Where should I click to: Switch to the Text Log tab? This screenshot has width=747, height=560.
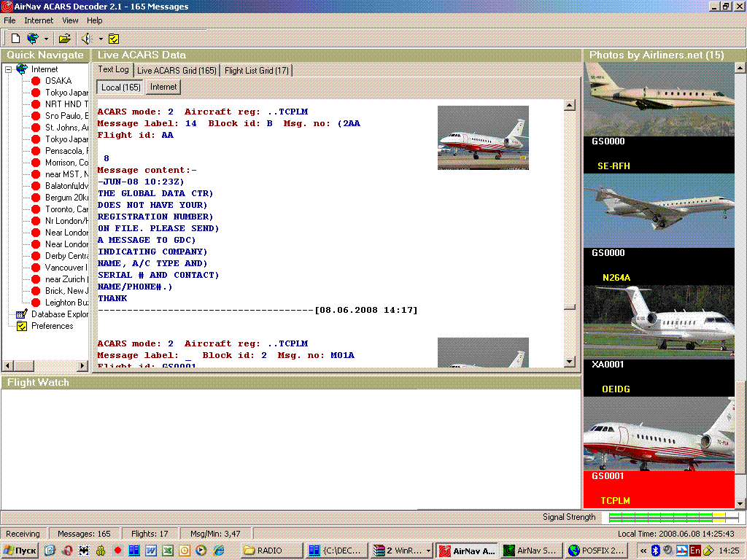113,69
